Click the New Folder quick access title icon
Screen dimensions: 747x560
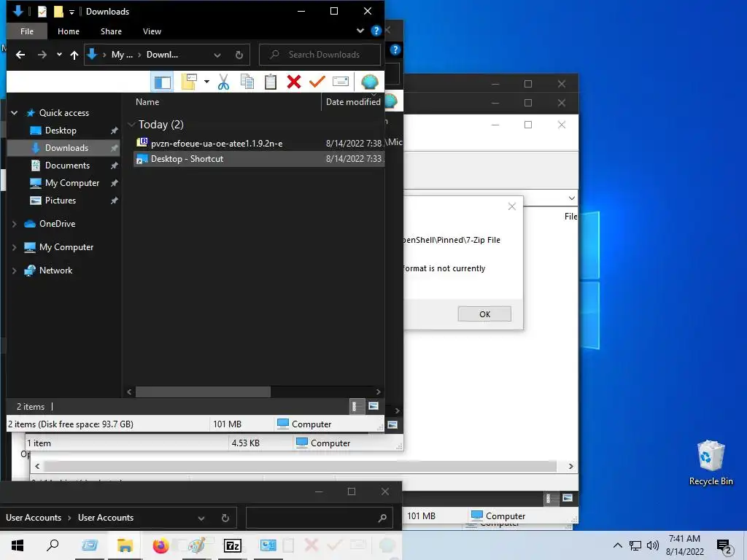point(58,12)
